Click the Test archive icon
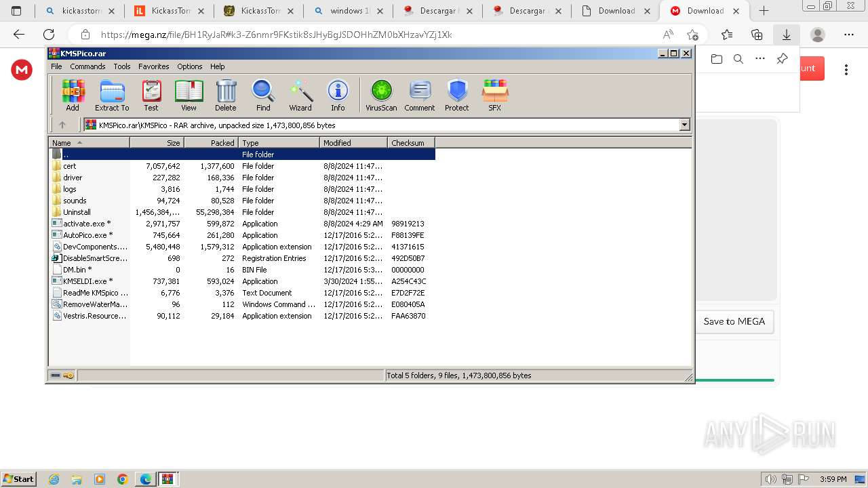Image resolution: width=868 pixels, height=488 pixels. point(151,95)
